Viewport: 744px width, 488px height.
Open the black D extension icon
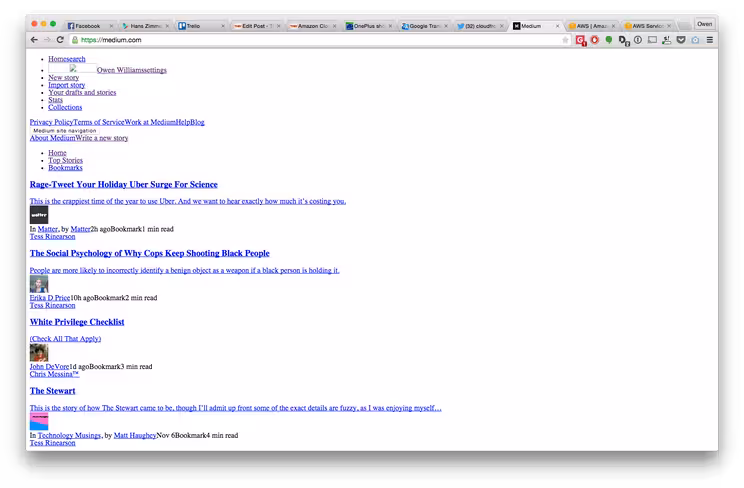[624, 41]
